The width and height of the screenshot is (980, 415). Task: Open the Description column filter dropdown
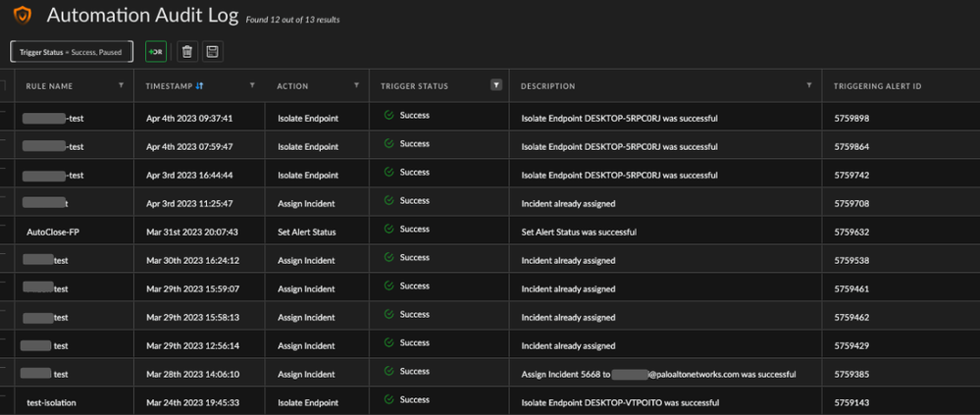[809, 86]
